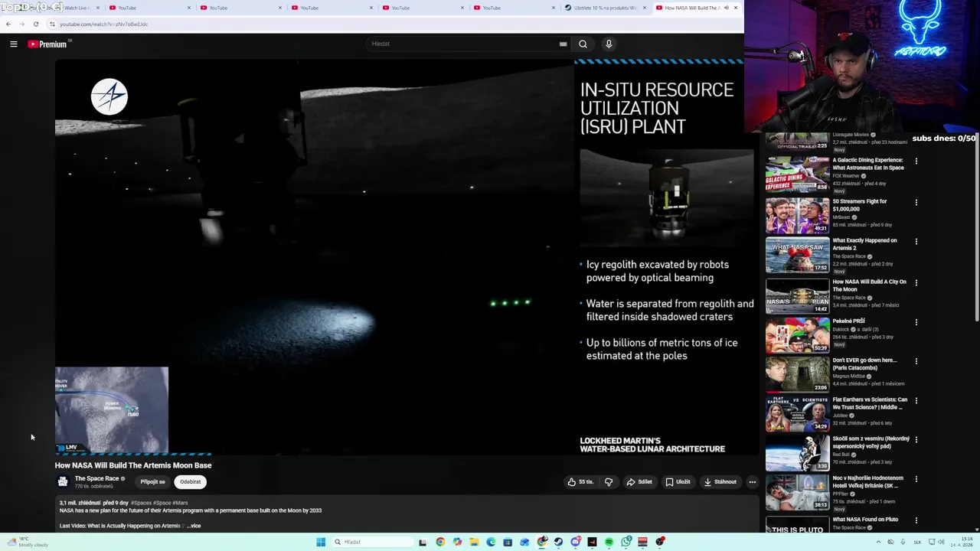Image resolution: width=980 pixels, height=551 pixels.
Task: Open How NASA Will Build A City title
Action: (x=869, y=285)
